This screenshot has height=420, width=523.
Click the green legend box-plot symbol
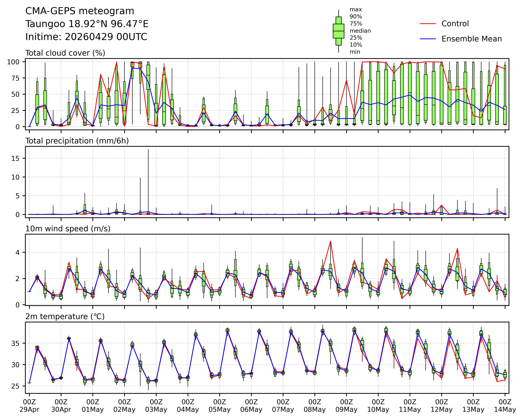click(338, 31)
